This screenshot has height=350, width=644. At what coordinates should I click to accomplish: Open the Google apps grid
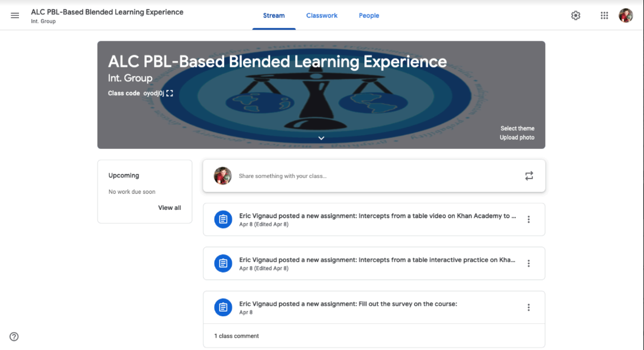[x=604, y=15]
